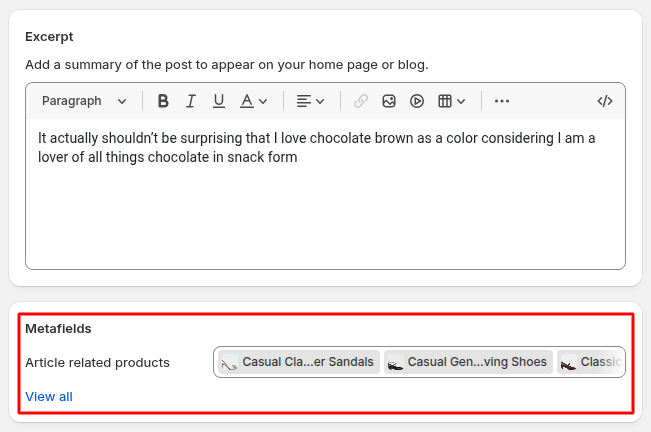
Task: Expand the text alignment dropdown
Action: (311, 101)
